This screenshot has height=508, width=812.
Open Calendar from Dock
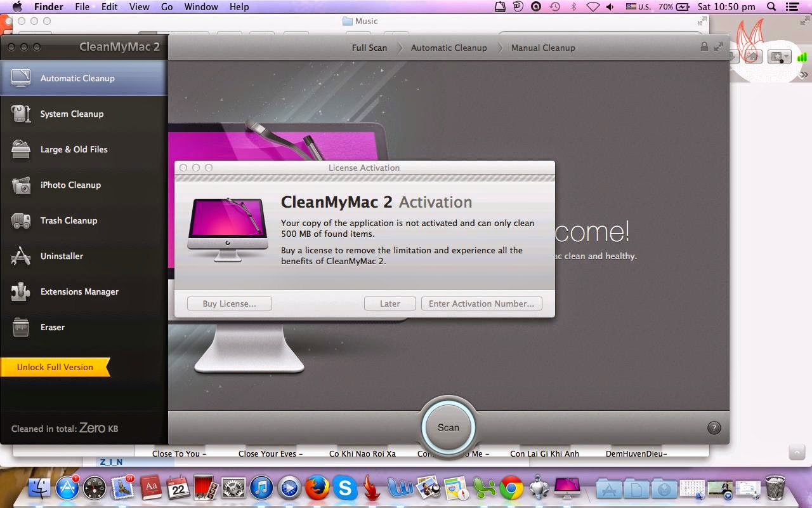178,488
